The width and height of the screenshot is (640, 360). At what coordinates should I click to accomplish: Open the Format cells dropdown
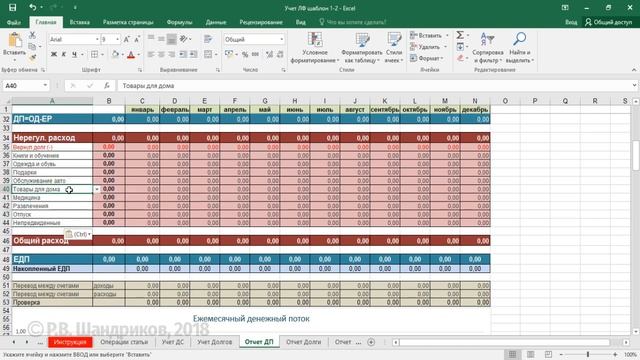pos(443,58)
